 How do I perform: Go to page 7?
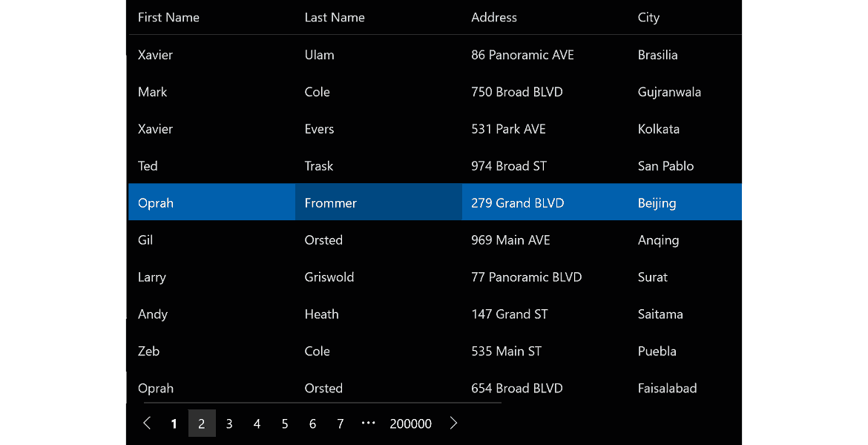coord(340,423)
